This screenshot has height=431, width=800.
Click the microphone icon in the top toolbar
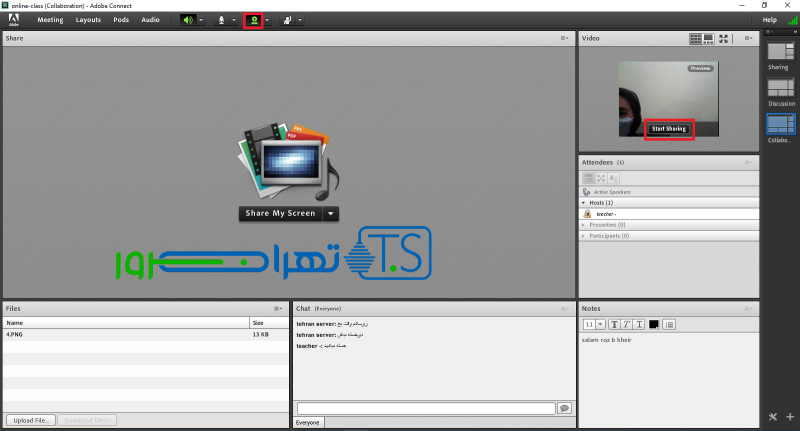(x=221, y=20)
